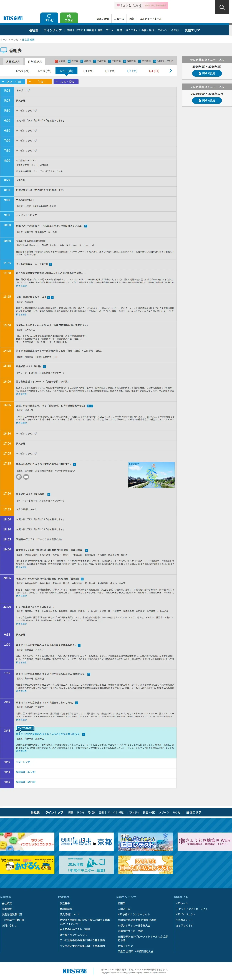Expand 続きを読む for 2:50 おやじ京都呑み #14
The width and height of the screenshot is (232, 980).
(x=21, y=720)
